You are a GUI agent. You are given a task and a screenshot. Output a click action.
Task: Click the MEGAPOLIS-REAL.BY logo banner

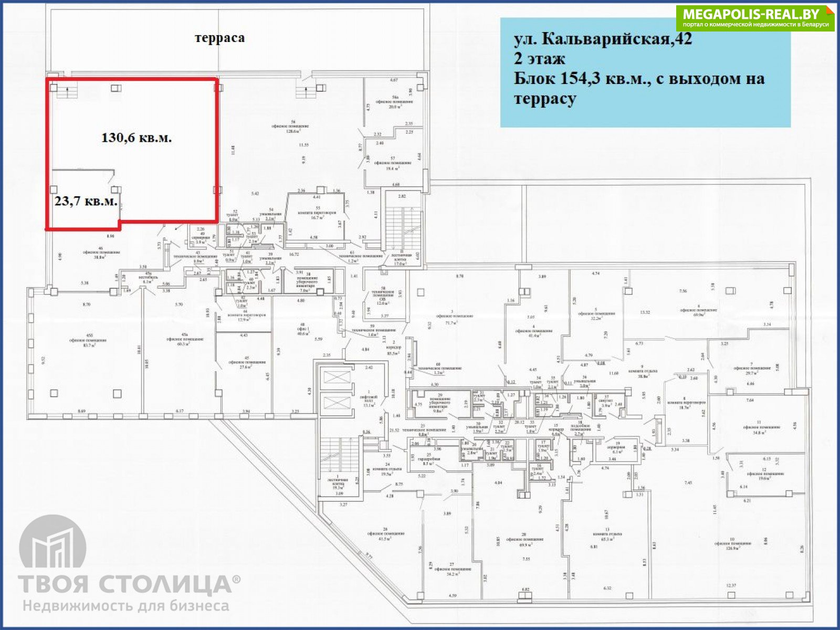[755, 18]
